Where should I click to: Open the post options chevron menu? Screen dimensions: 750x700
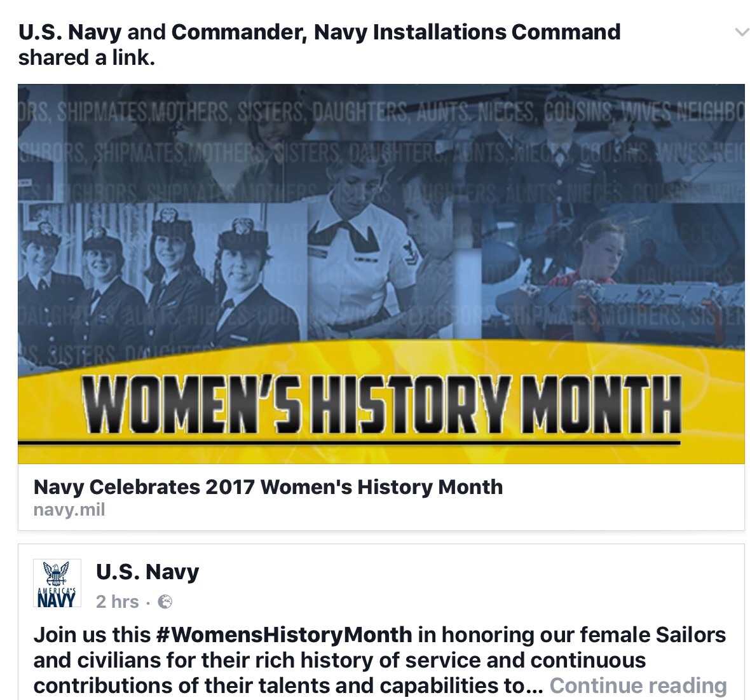[x=741, y=32]
